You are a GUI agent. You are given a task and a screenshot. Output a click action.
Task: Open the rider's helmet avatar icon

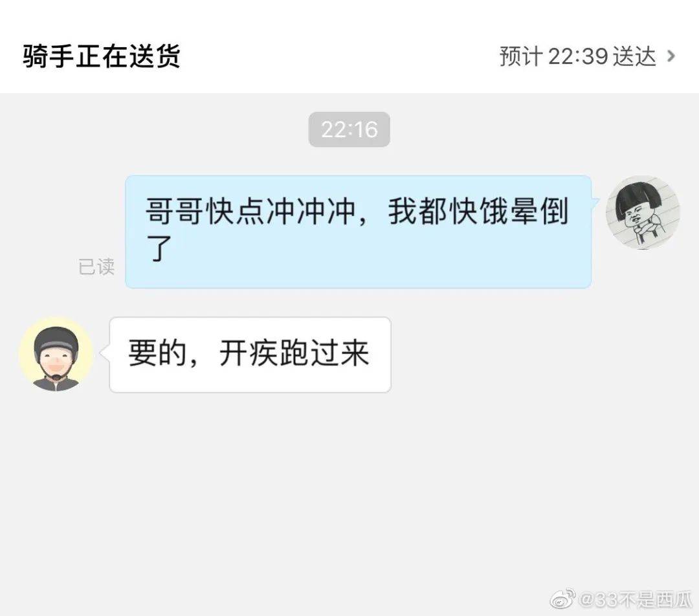point(56,355)
